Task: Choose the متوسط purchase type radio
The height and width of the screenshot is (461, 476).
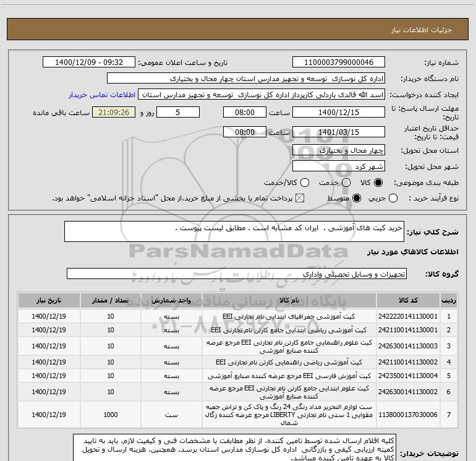Action: tap(357, 198)
